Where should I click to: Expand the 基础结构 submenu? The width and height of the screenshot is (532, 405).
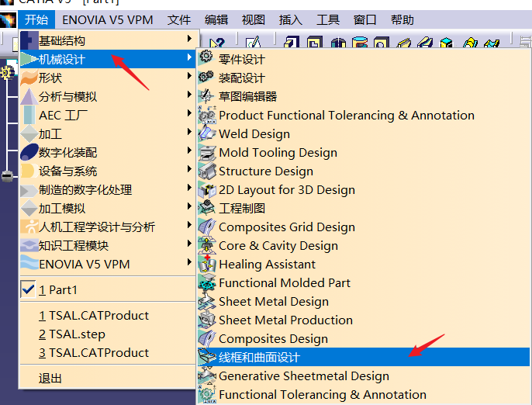pyautogui.click(x=62, y=40)
